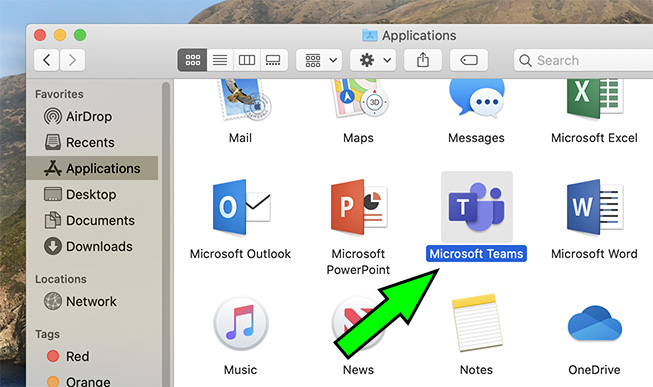The height and width of the screenshot is (387, 653).
Task: Click the Search field
Action: 583,60
